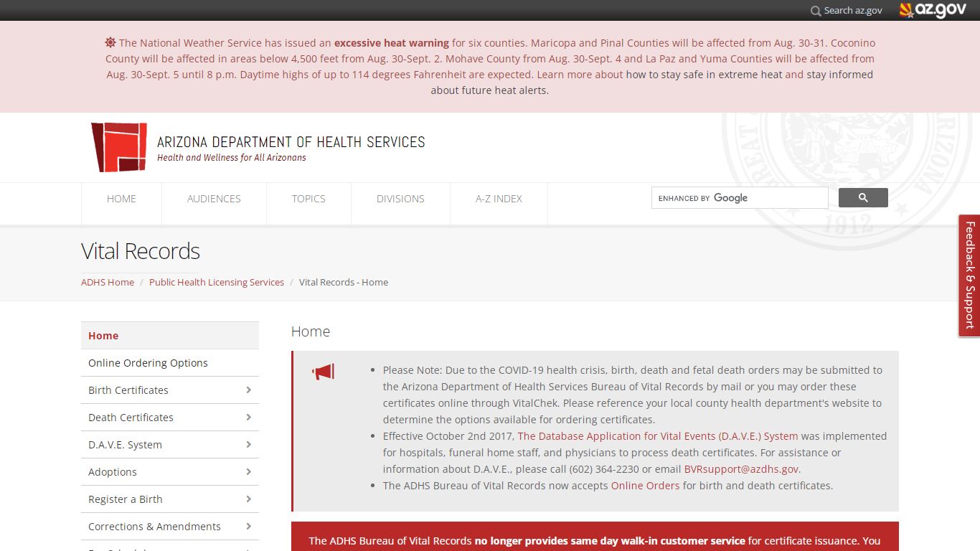Screen dimensions: 980x551
Task: Click the Vital Records page heading
Action: (141, 251)
